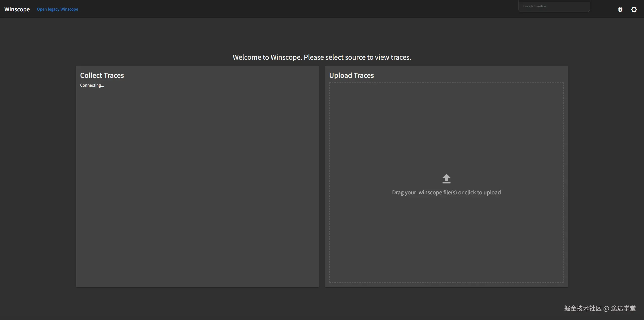Click the 'Connecting...' status text
This screenshot has width=644, height=320.
click(92, 85)
